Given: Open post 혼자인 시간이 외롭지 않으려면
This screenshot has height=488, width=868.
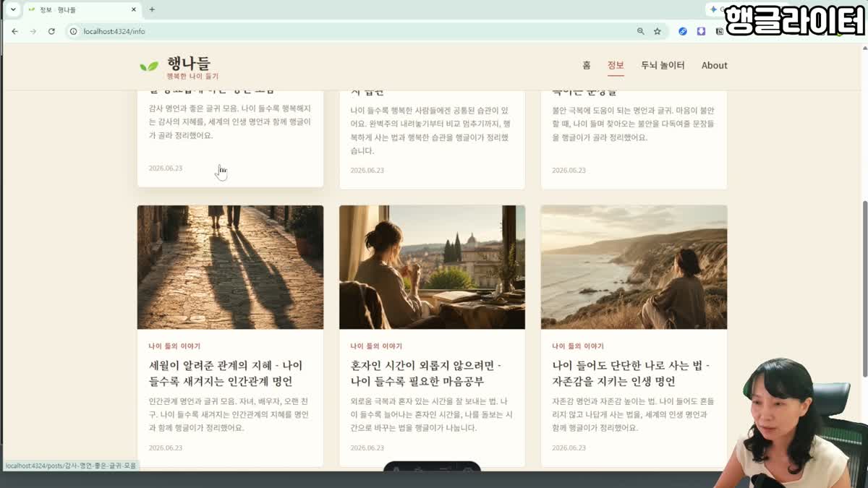Looking at the screenshot, I should click(426, 374).
